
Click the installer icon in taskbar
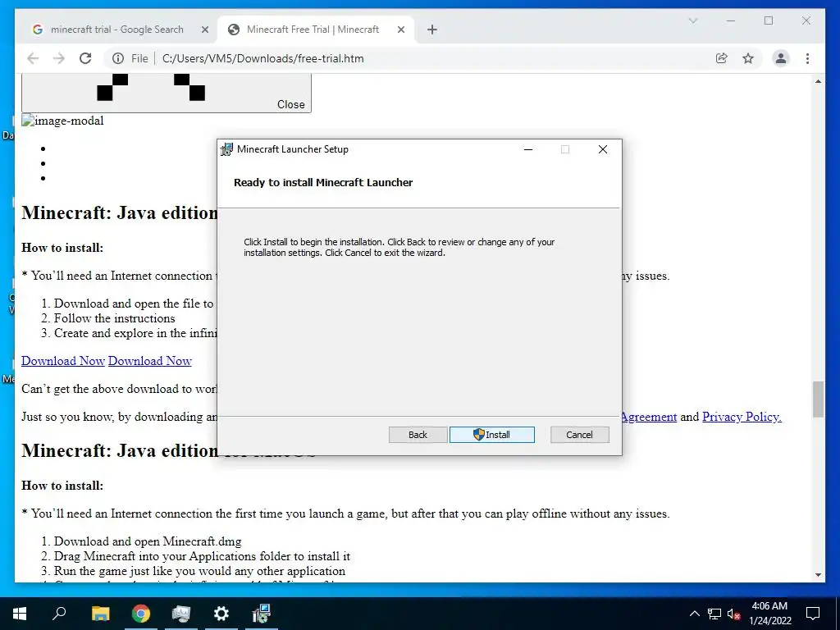pyautogui.click(x=262, y=614)
